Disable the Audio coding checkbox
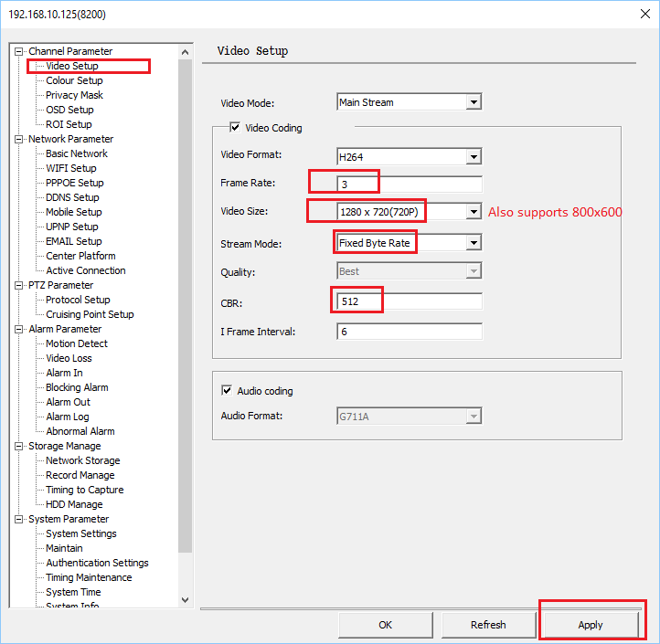This screenshot has width=660, height=644. (228, 391)
